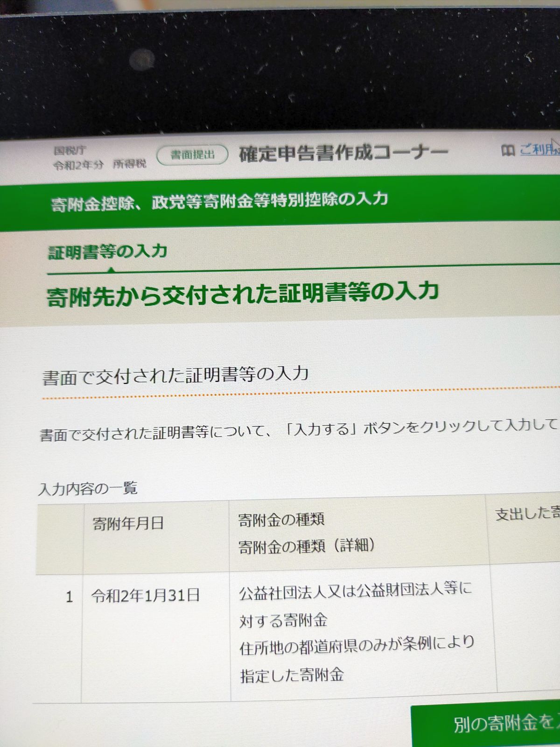Open the ご利用 guide link
The image size is (560, 747).
coord(539,149)
